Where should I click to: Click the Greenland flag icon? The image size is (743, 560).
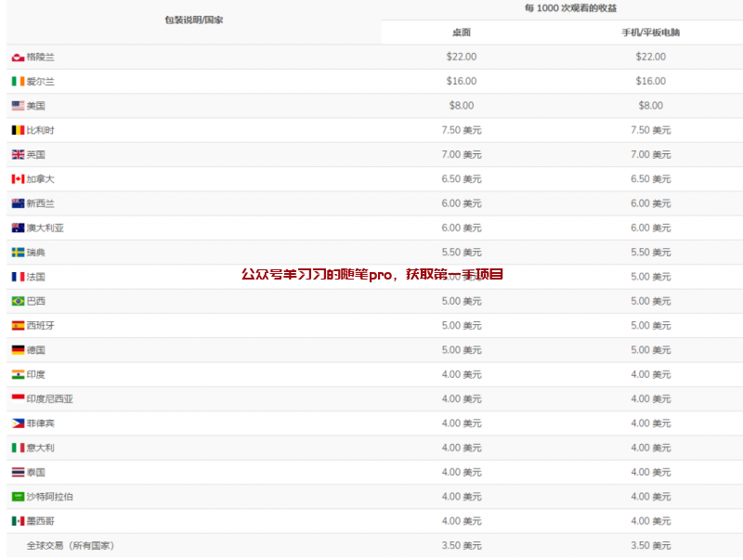point(18,58)
